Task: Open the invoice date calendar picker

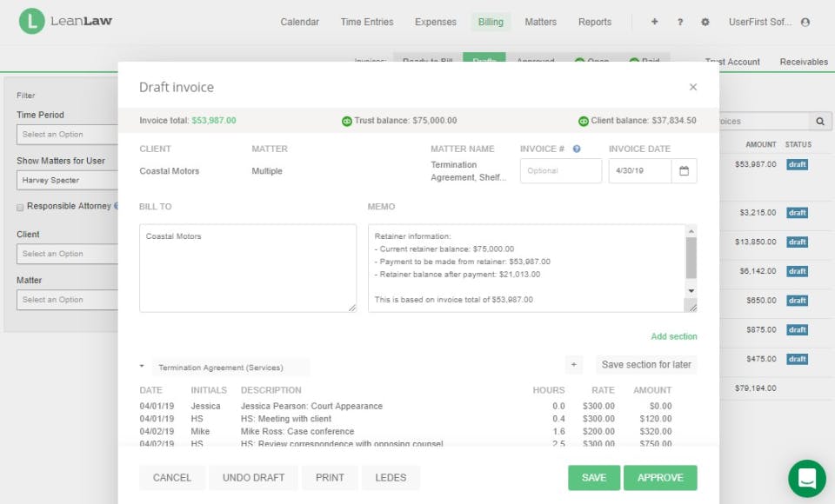Action: point(684,171)
